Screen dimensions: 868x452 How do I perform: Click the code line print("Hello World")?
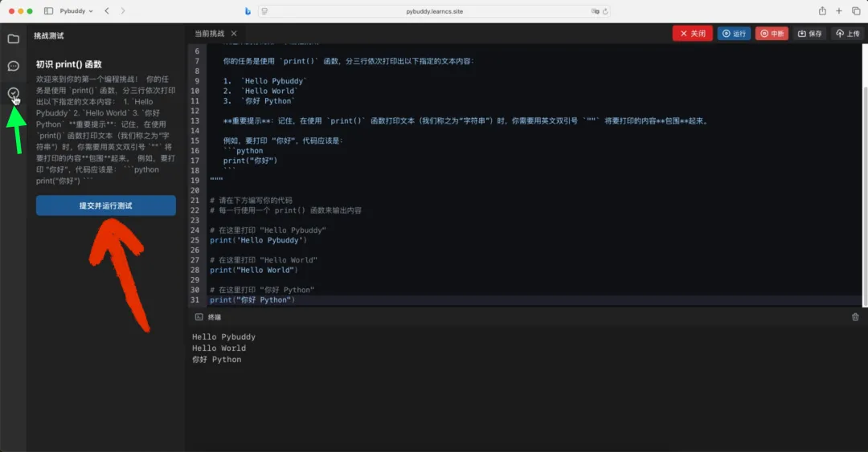click(x=253, y=270)
